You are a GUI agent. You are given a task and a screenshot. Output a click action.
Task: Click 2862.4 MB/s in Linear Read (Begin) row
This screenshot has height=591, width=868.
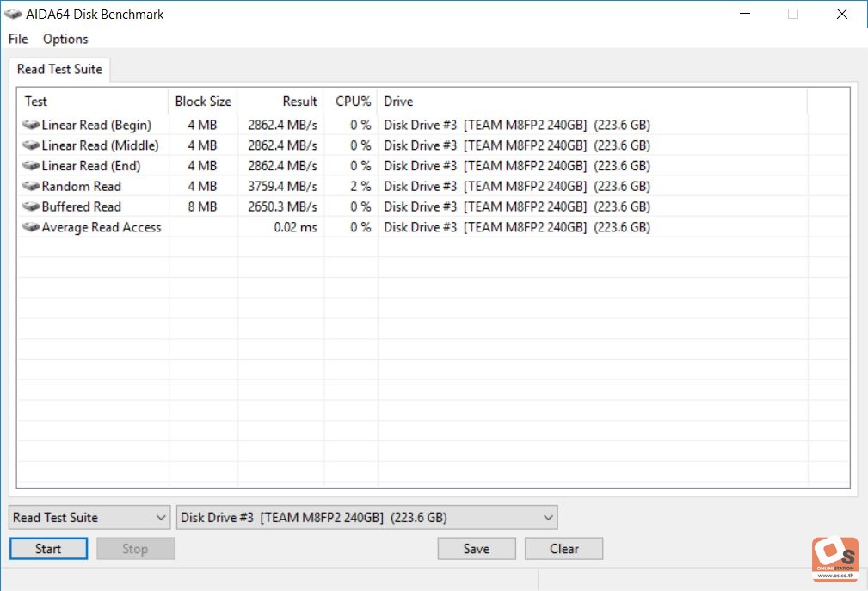[283, 125]
